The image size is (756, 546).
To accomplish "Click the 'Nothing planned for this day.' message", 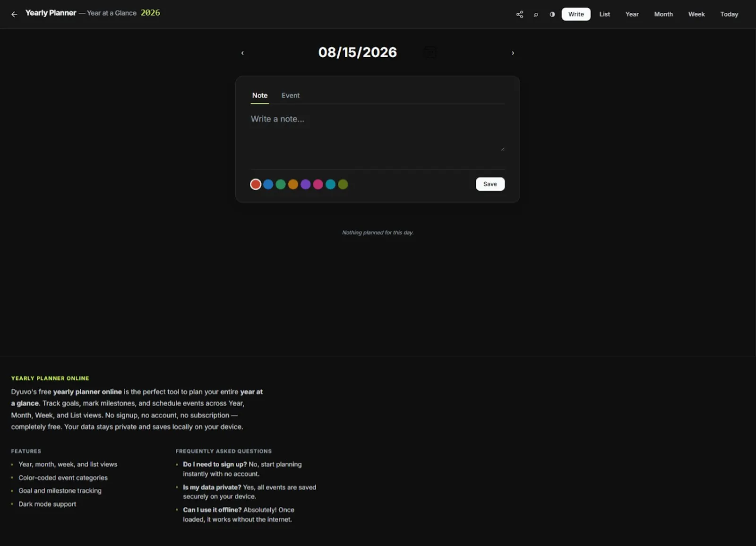I will [378, 232].
